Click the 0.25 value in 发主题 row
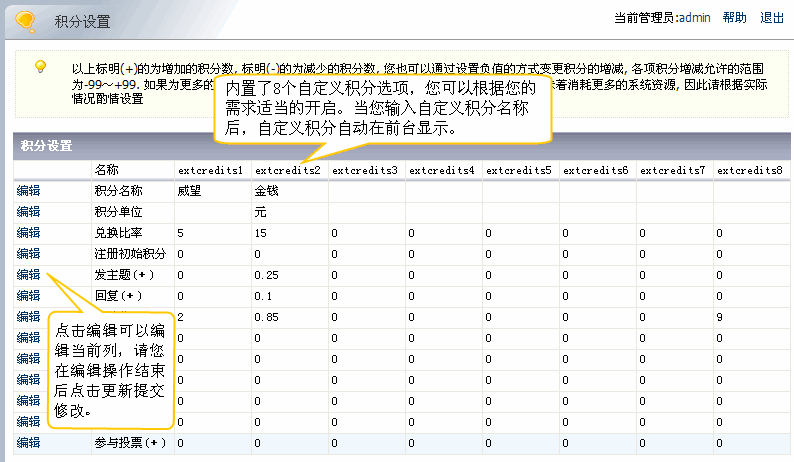Viewport: 794px width, 462px height. click(x=266, y=275)
